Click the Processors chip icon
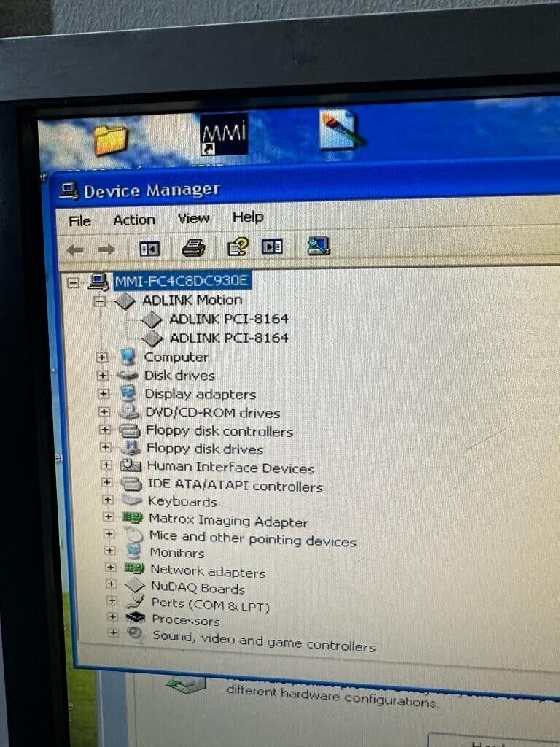Image resolution: width=560 pixels, height=747 pixels. [136, 617]
